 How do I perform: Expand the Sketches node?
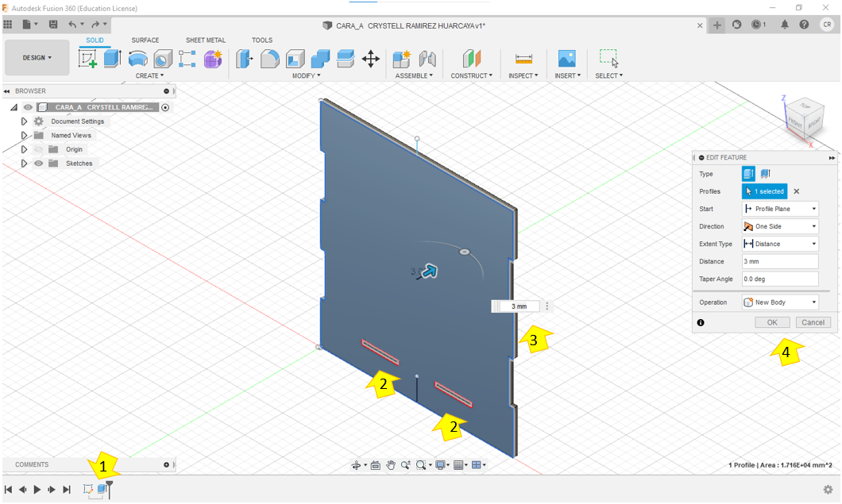24,164
